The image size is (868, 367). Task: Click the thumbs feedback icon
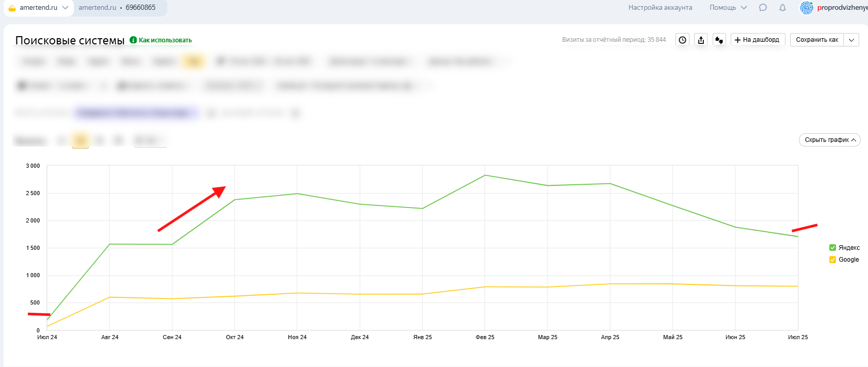pos(719,40)
